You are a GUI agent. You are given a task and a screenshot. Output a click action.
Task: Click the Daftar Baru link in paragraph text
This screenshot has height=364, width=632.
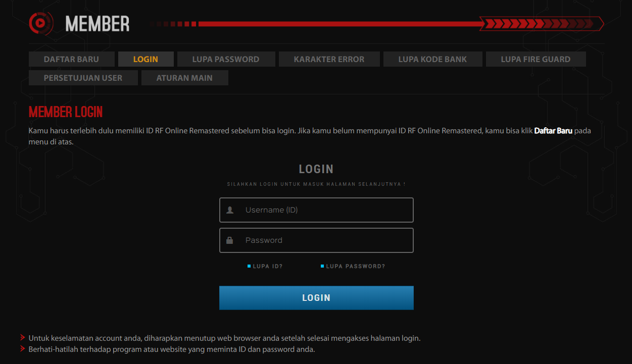(x=553, y=130)
